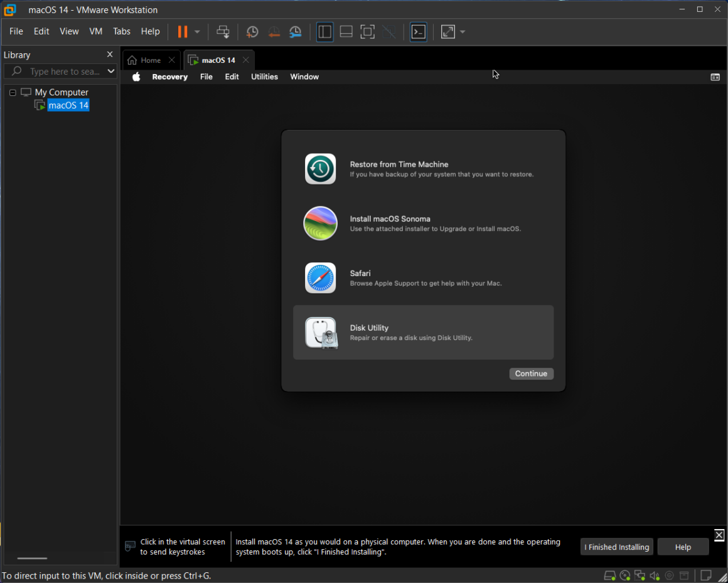
Task: Open the snapshot manager
Action: 296,31
